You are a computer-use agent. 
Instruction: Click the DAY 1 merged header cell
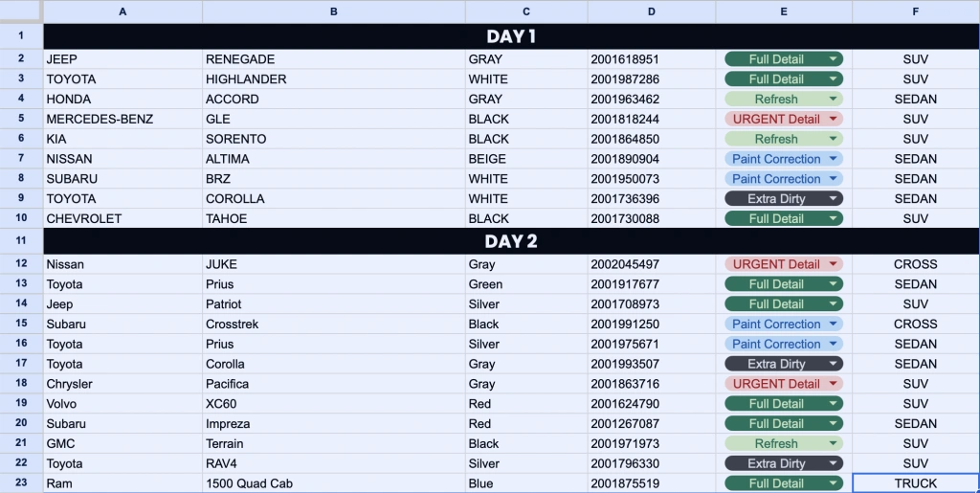(x=511, y=36)
